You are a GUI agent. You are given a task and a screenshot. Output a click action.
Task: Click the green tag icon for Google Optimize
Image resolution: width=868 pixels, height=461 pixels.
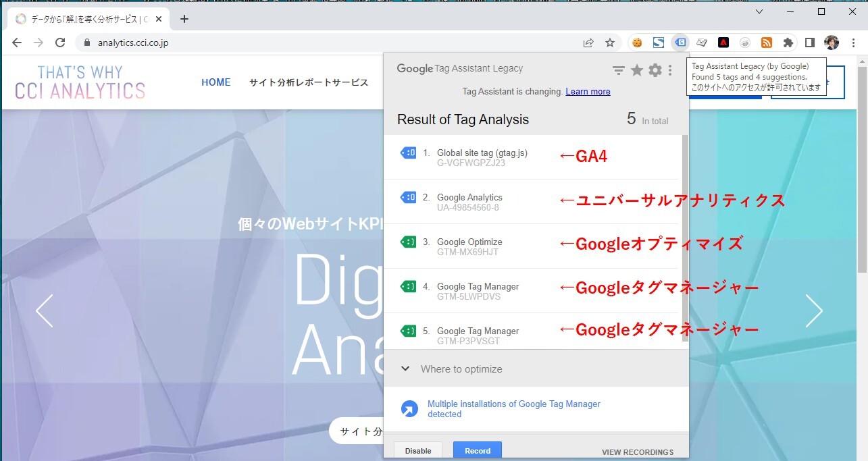click(408, 242)
